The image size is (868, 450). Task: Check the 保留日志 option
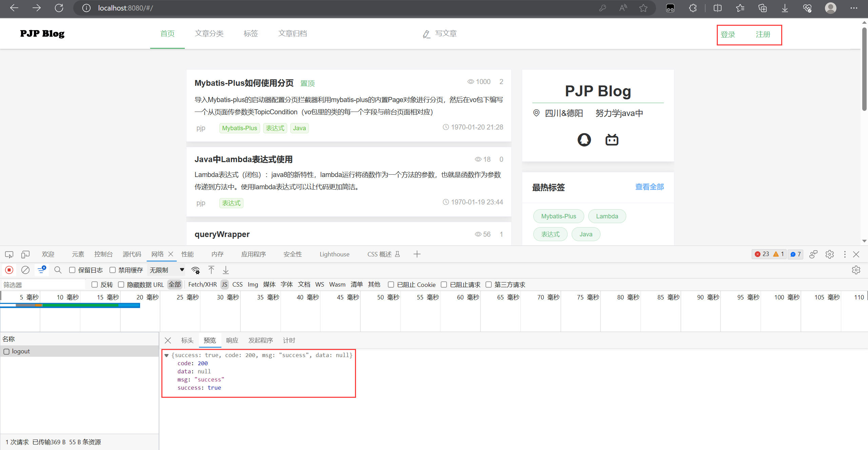(72, 270)
